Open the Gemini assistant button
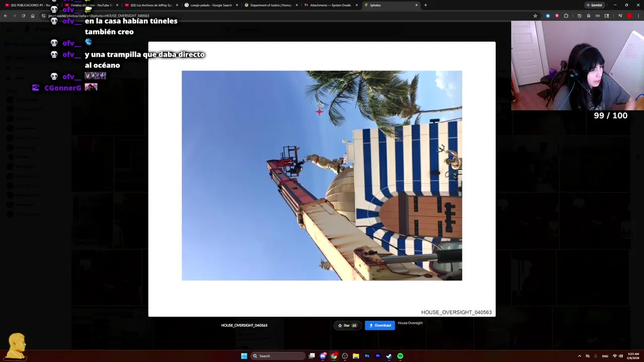Screen dimensions: 644x362 tap(594, 5)
